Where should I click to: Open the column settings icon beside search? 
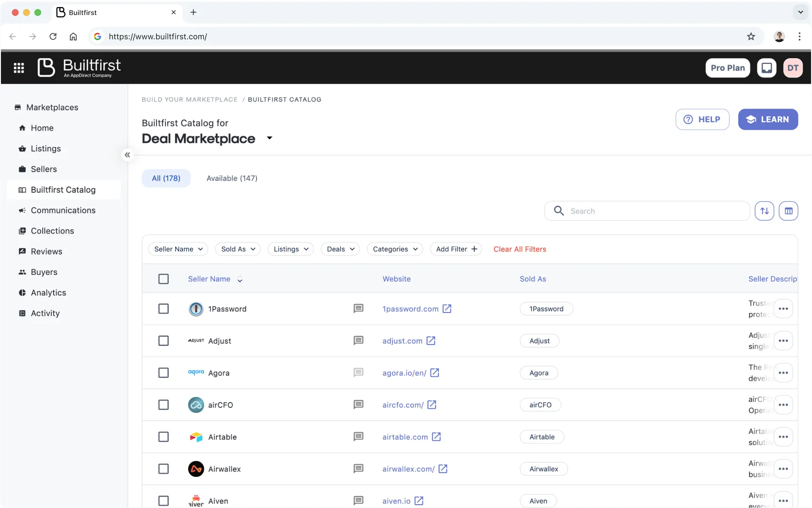click(789, 211)
